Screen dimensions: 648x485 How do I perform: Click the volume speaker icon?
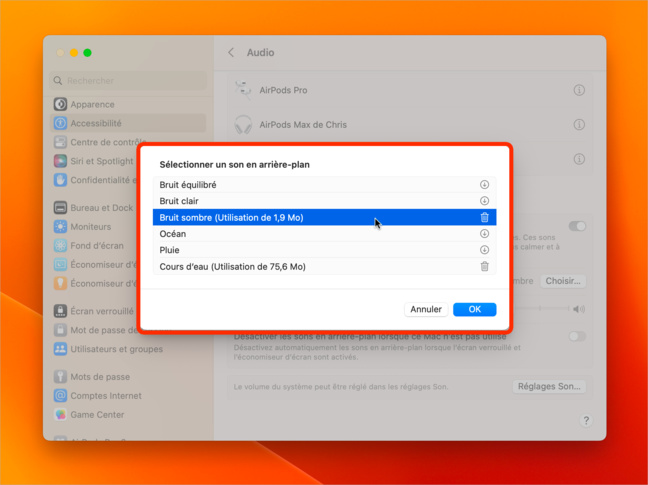[x=579, y=309]
